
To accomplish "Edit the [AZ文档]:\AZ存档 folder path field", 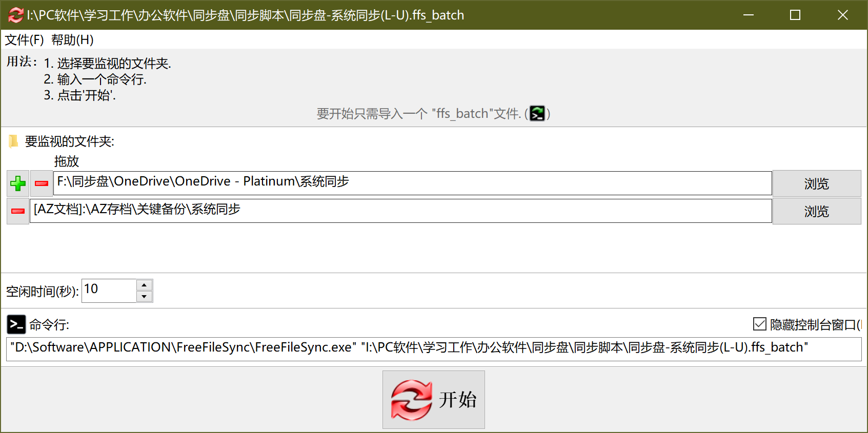I will click(401, 211).
